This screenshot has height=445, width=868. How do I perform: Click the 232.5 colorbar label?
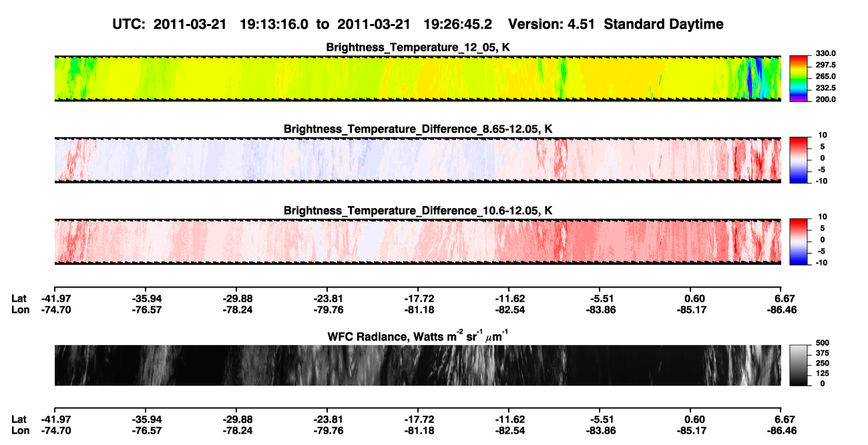point(826,88)
